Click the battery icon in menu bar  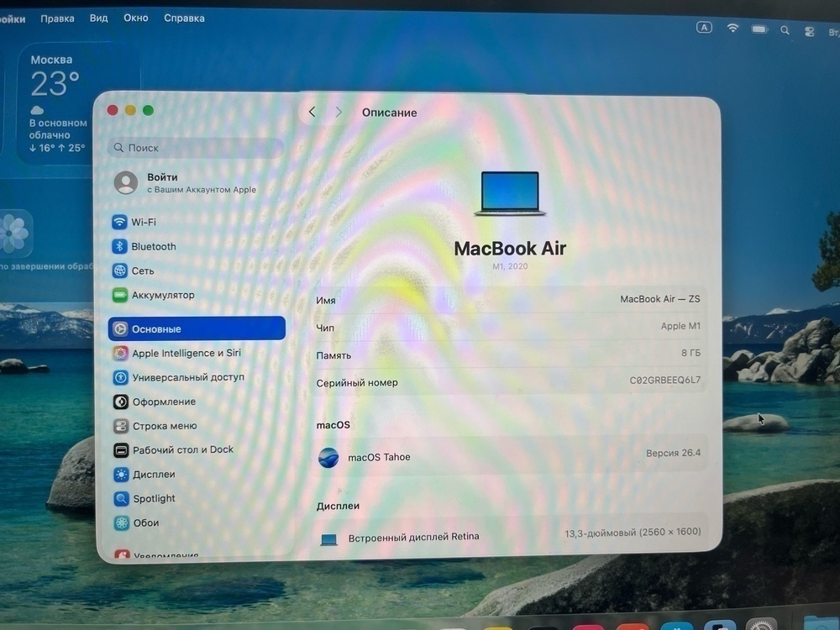(x=759, y=29)
